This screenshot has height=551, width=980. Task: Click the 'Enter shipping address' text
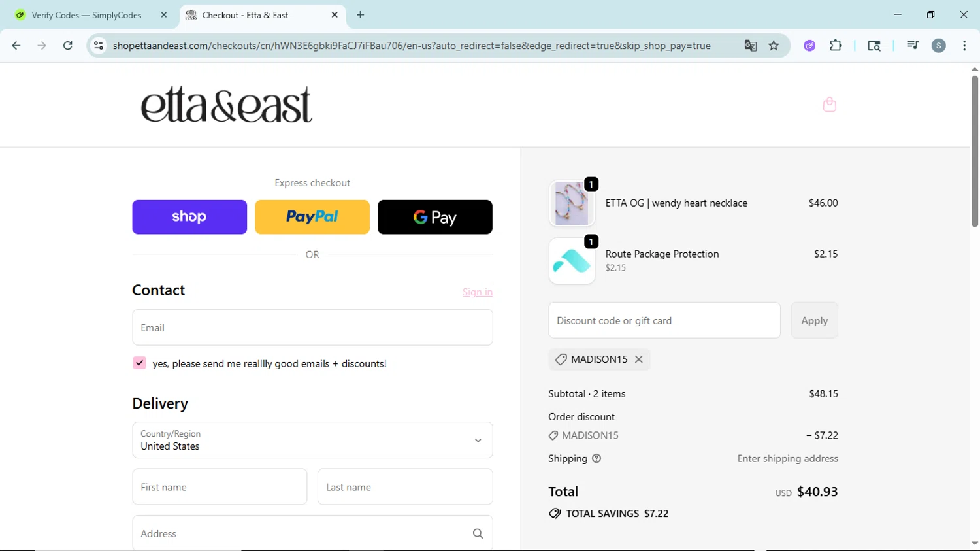pos(787,459)
